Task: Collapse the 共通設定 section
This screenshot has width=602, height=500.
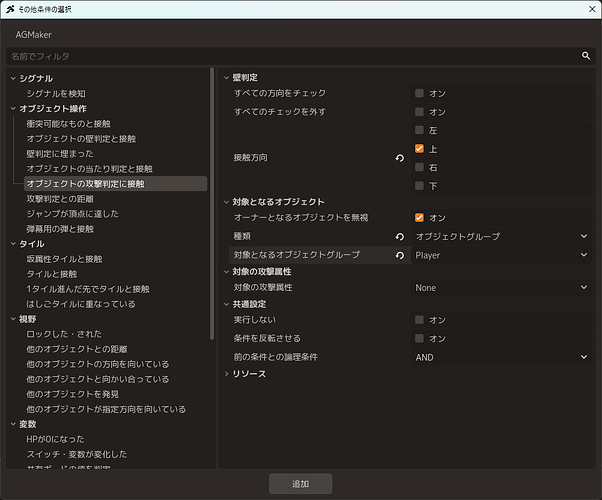Action: [x=226, y=305]
